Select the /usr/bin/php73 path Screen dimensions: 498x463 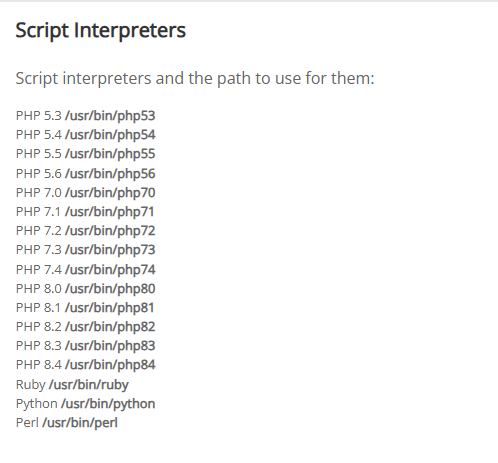(x=110, y=250)
